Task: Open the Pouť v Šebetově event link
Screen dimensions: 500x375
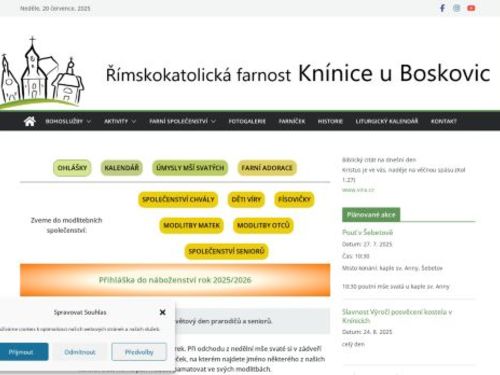Action: (x=367, y=232)
